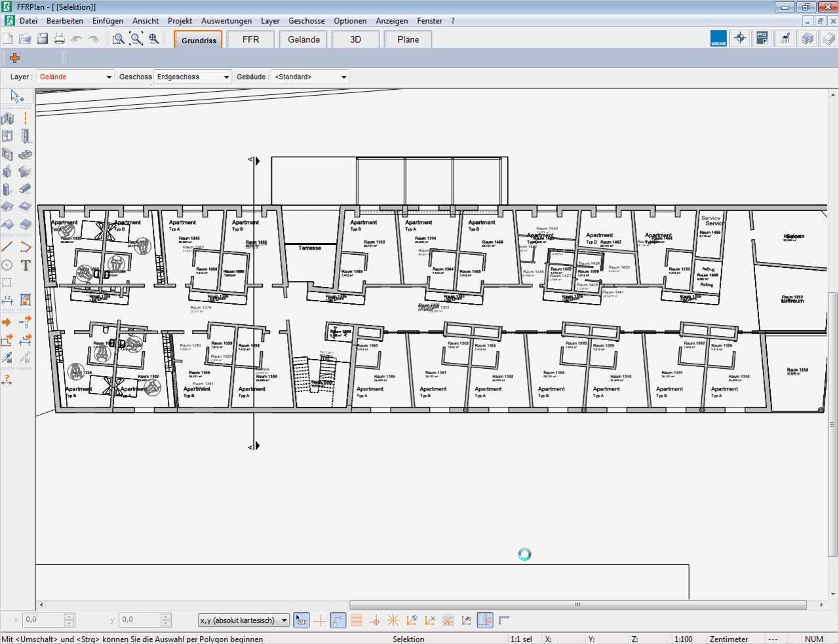Print the plan using the printer icon
Viewport: 839px width, 644px height.
pyautogui.click(x=60, y=39)
